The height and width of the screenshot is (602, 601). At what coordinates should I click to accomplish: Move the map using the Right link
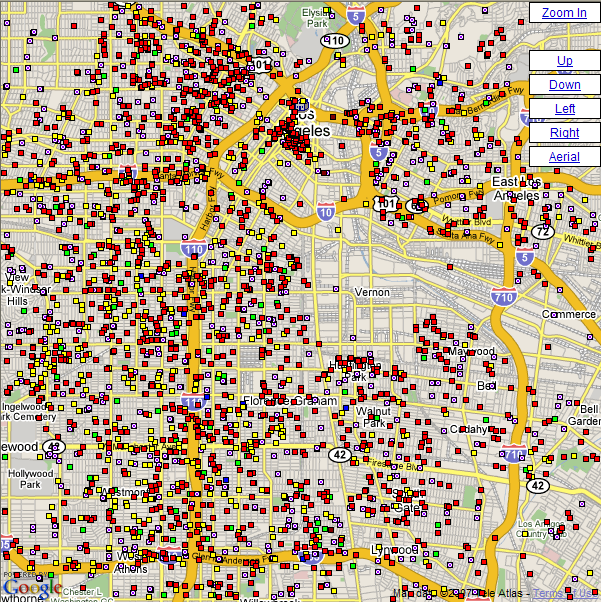[565, 132]
